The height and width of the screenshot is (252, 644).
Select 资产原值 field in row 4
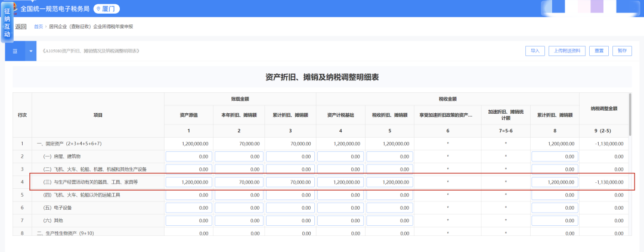click(x=188, y=182)
